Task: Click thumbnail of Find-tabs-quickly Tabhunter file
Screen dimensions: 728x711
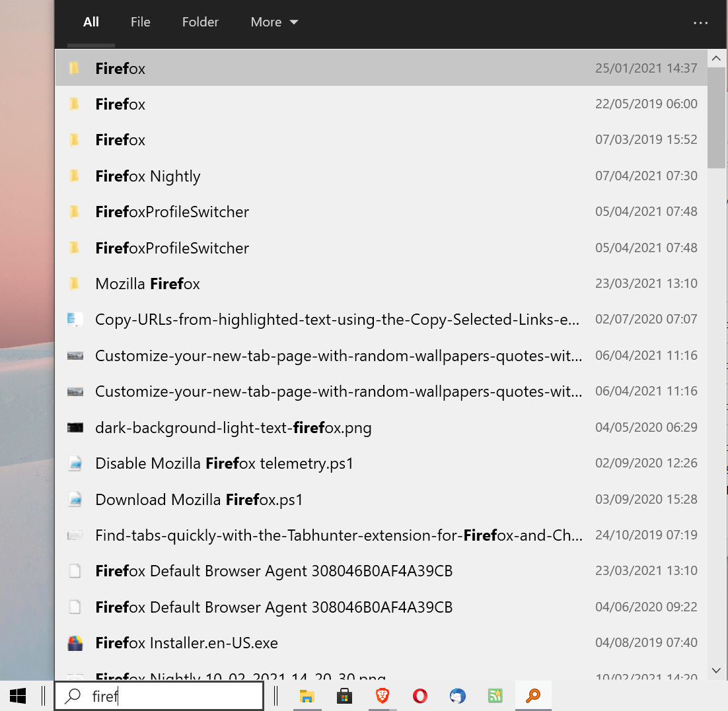Action: (x=75, y=535)
